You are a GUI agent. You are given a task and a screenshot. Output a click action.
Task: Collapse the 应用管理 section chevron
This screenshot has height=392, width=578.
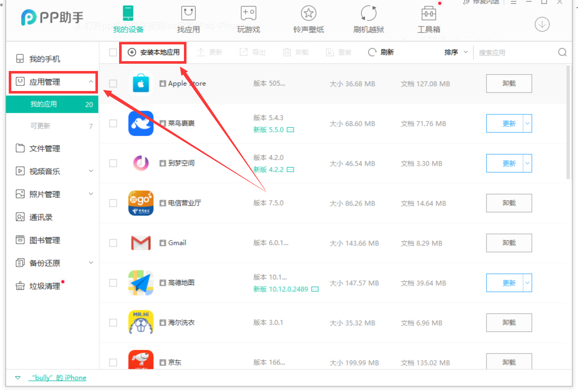[91, 82]
